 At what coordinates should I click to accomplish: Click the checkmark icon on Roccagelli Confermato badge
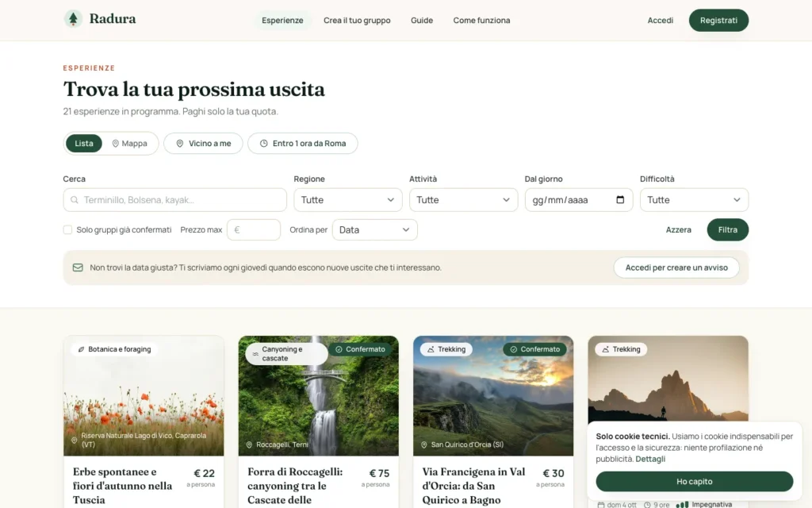click(339, 349)
